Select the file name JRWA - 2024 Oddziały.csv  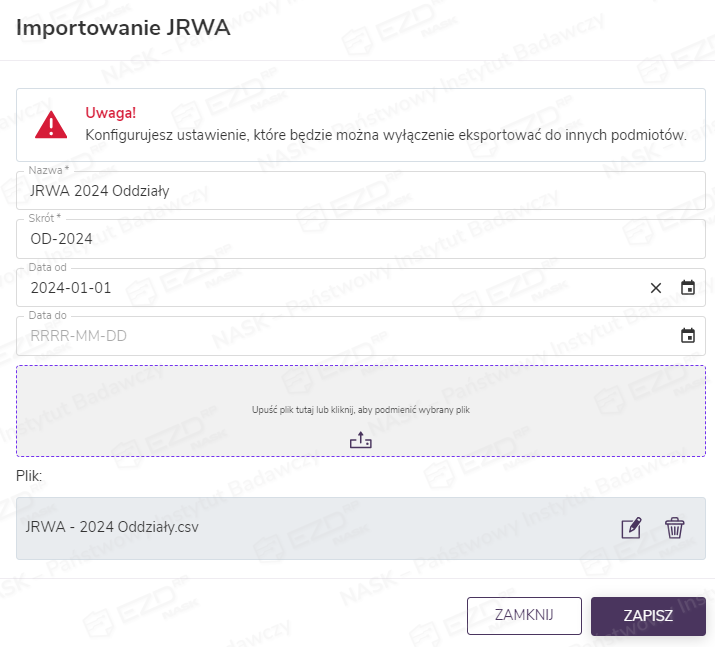pyautogui.click(x=112, y=528)
